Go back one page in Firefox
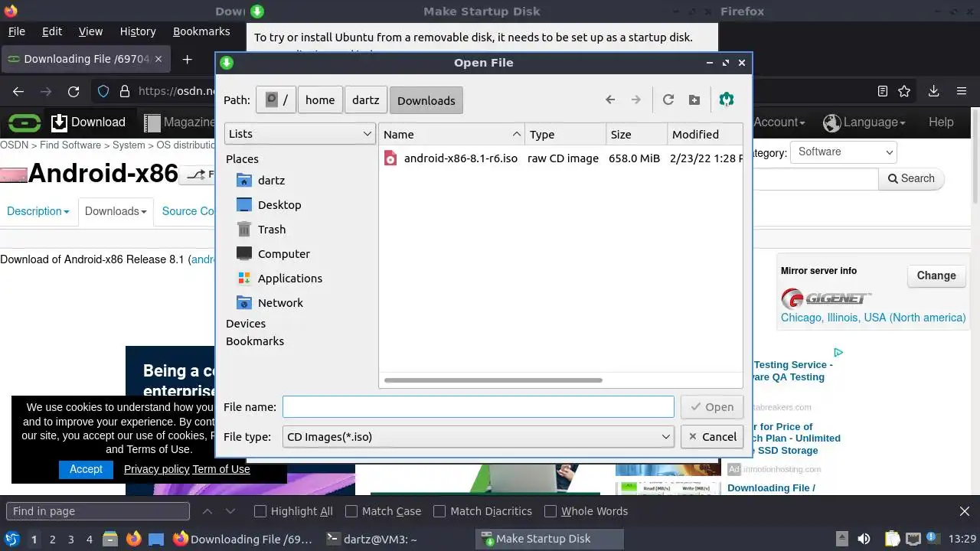The width and height of the screenshot is (980, 551). pos(18,91)
